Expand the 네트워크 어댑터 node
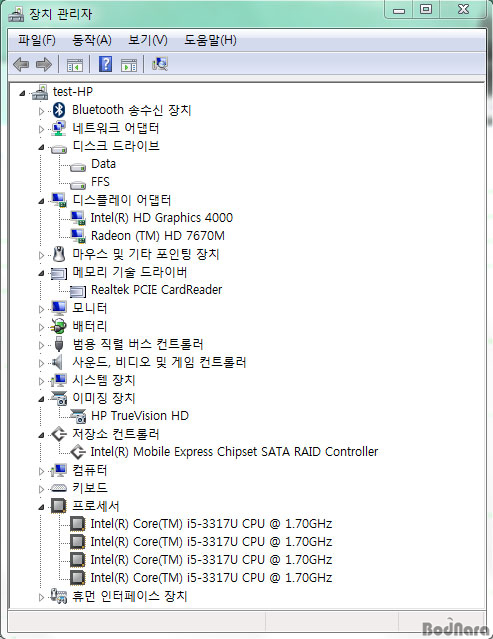This screenshot has height=639, width=493. [41, 129]
